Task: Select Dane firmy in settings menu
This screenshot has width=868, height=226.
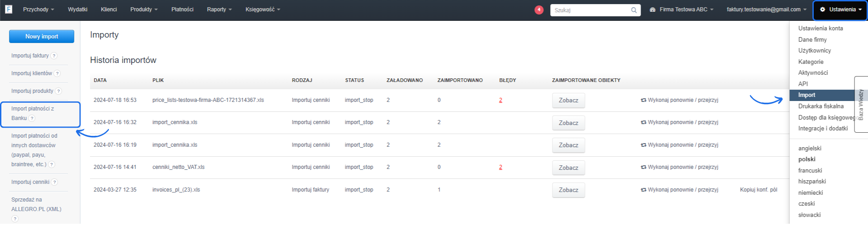Action: click(812, 39)
